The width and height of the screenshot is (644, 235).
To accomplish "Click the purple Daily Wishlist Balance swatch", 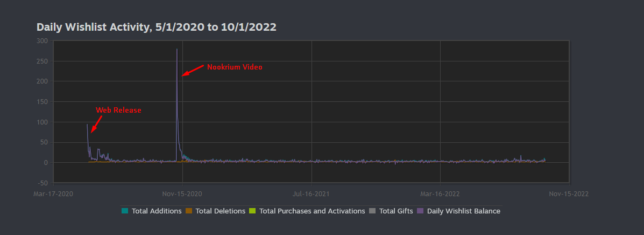I will [420, 211].
